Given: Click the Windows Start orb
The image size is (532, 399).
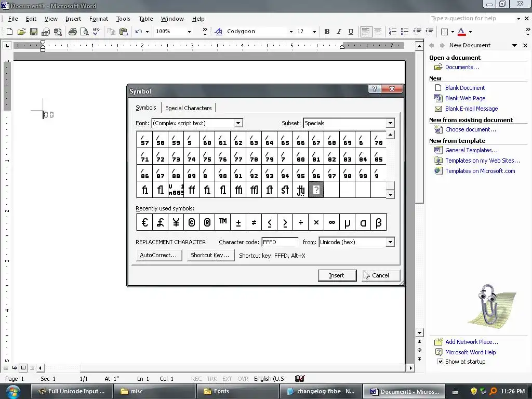Looking at the screenshot, I should 13,392.
